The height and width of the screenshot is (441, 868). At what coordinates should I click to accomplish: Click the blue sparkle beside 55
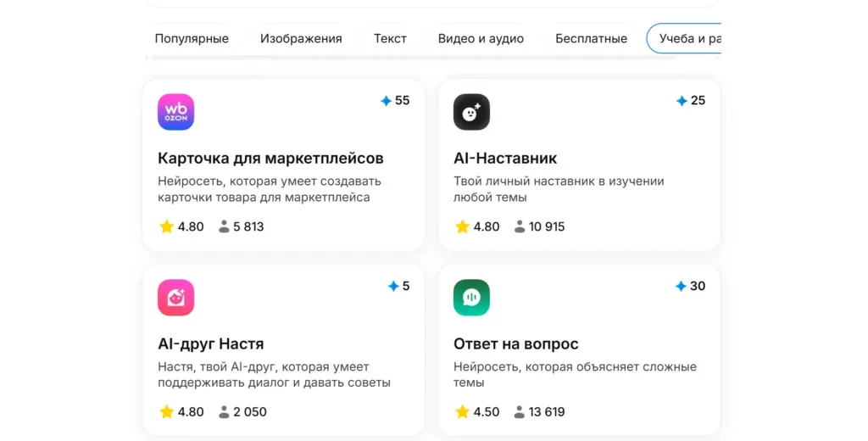coord(386,101)
